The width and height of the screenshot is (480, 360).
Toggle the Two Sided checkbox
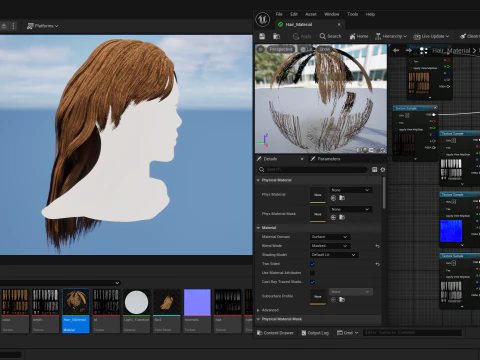(x=312, y=264)
